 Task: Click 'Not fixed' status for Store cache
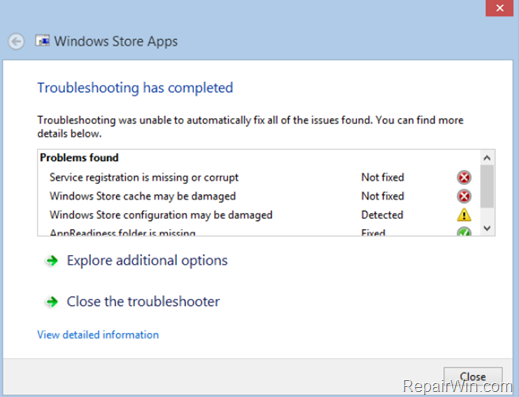click(x=383, y=196)
